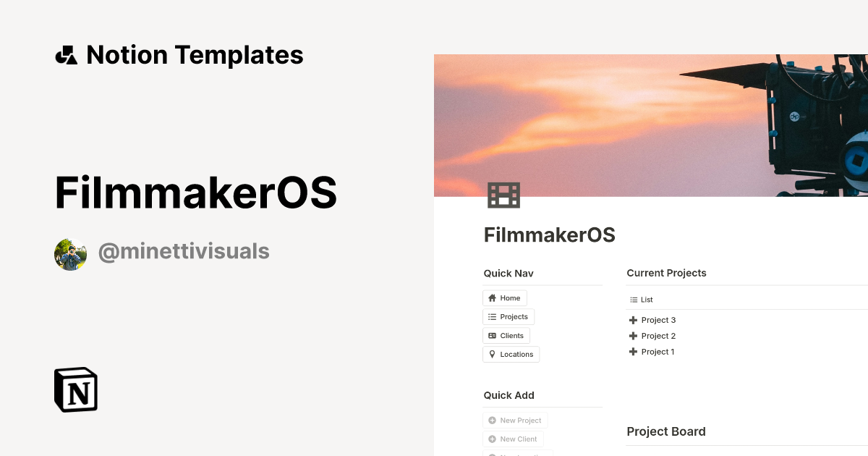This screenshot has height=456, width=868.
Task: Click the plus icon on New Project
Action: (493, 420)
